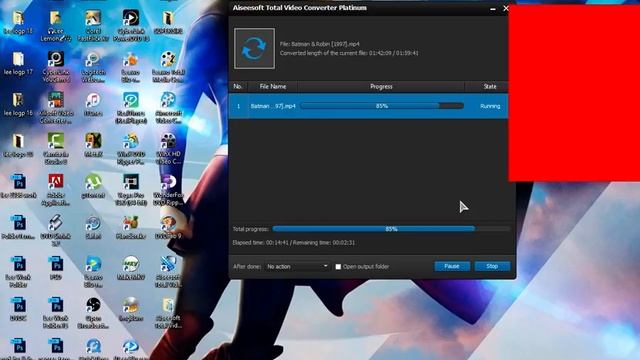Click the Stop conversion button
The width and height of the screenshot is (640, 360).
point(492,266)
